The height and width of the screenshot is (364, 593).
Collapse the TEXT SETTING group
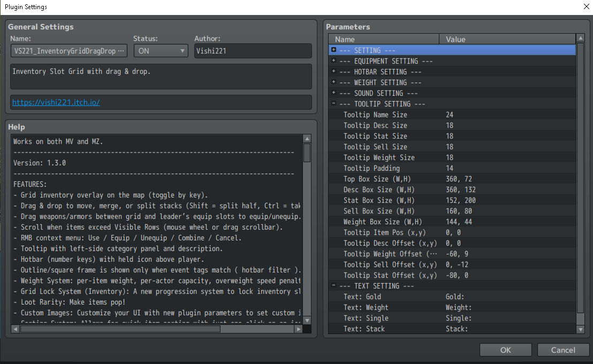coord(333,285)
